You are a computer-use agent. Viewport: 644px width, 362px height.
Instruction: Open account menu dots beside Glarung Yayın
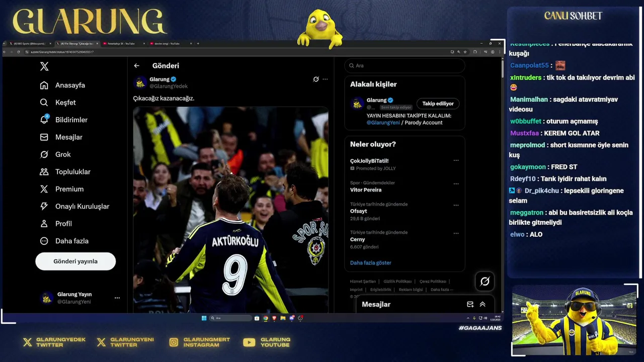117,298
